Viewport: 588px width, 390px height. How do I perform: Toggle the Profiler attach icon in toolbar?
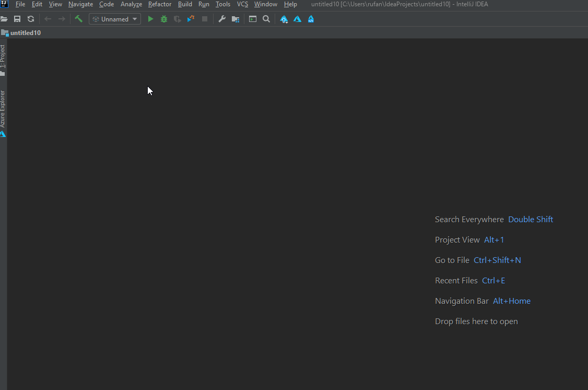(190, 19)
